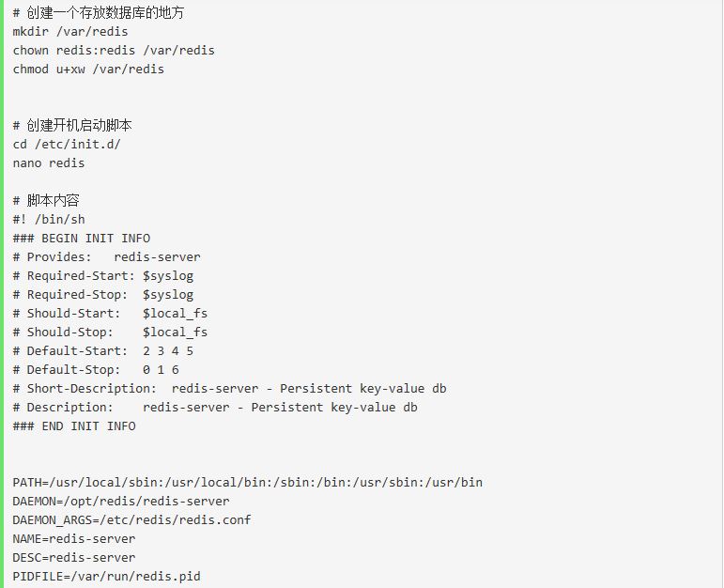This screenshot has height=588, width=724.
Task: Click the '#! /bin/sh' shebang line
Action: click(x=49, y=219)
